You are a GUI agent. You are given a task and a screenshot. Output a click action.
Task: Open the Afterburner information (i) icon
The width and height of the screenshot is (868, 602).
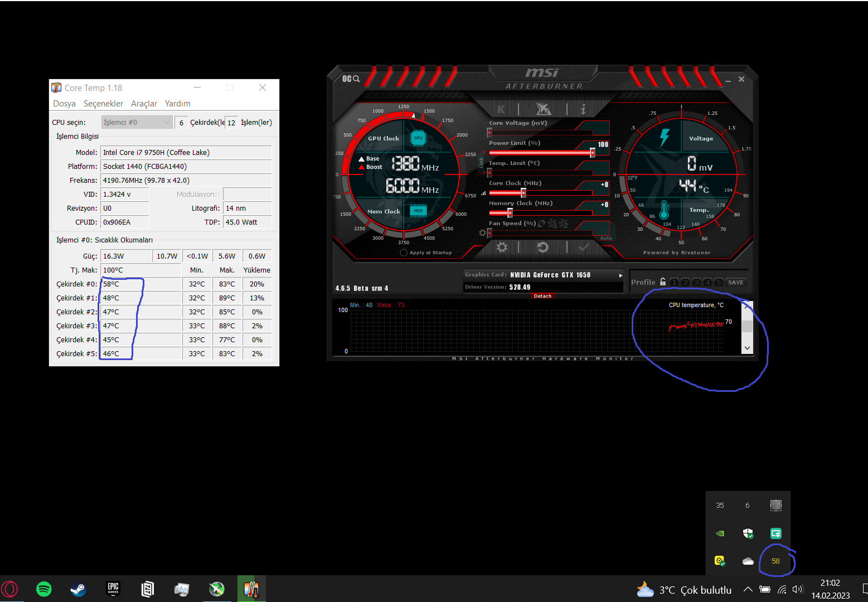point(583,109)
